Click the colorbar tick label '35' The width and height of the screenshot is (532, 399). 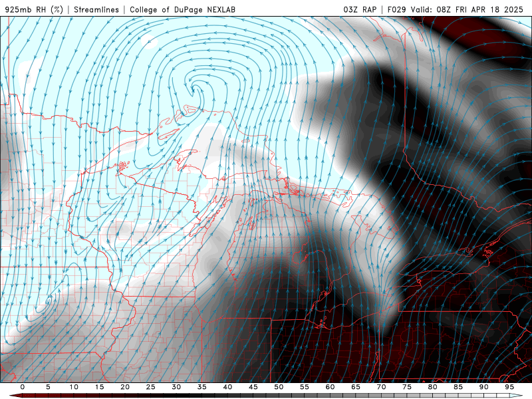pos(201,387)
